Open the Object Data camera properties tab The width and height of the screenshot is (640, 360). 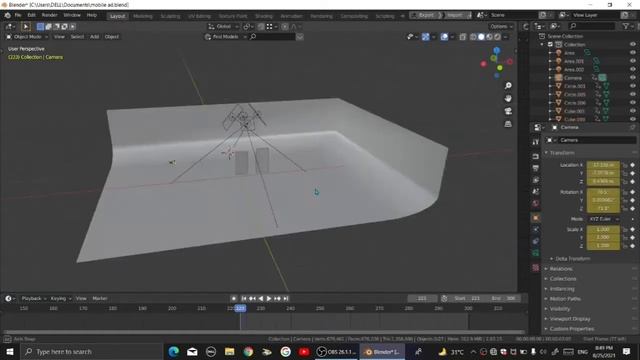click(x=536, y=253)
